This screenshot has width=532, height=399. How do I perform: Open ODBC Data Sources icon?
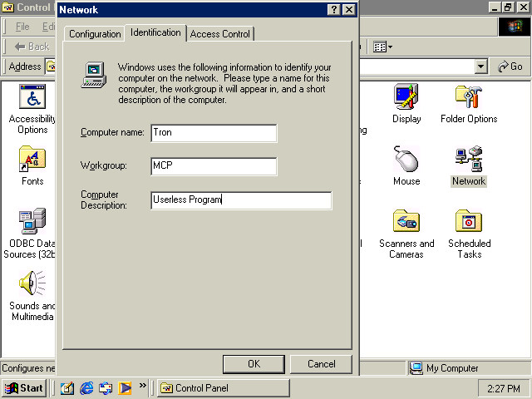[x=32, y=221]
